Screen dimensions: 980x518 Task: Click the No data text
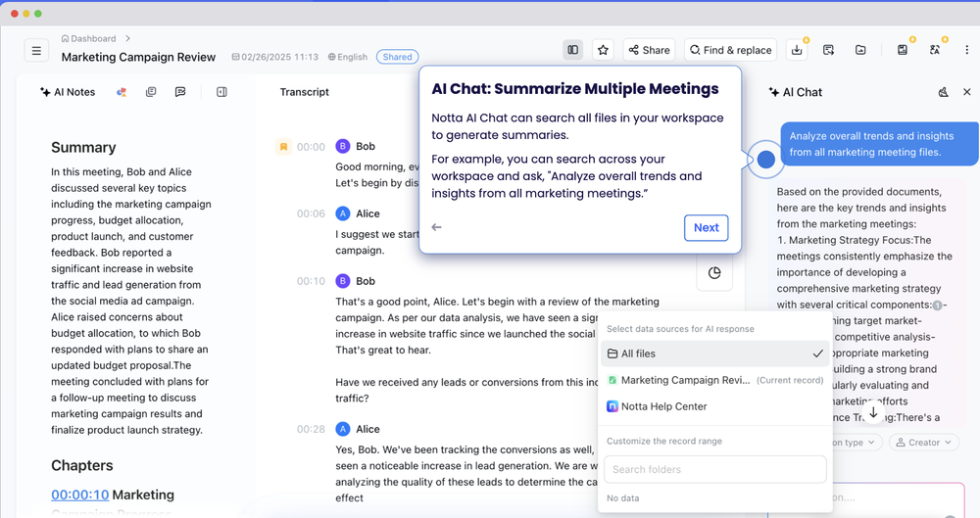point(622,498)
